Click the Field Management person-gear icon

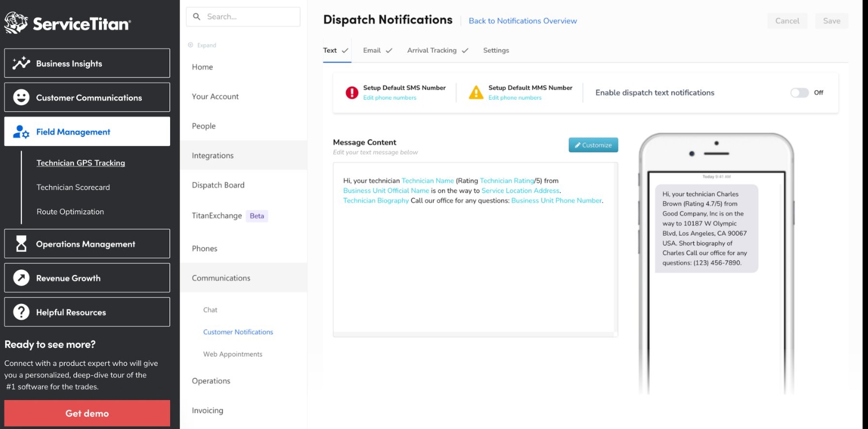click(x=21, y=132)
